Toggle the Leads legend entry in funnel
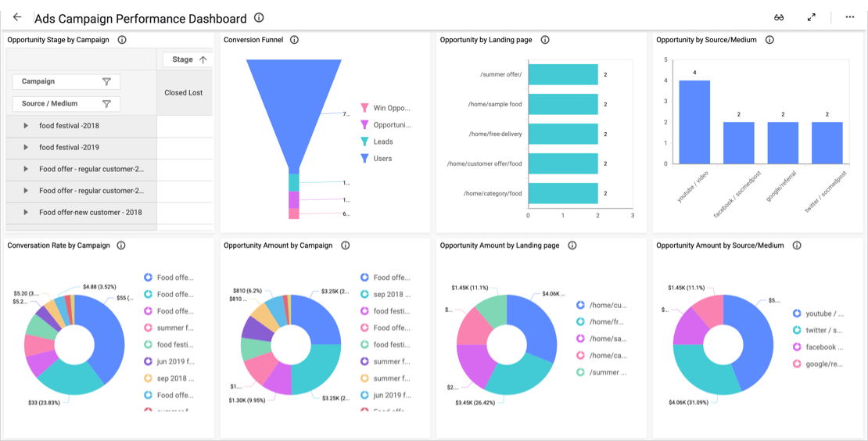The image size is (868, 441). click(376, 142)
